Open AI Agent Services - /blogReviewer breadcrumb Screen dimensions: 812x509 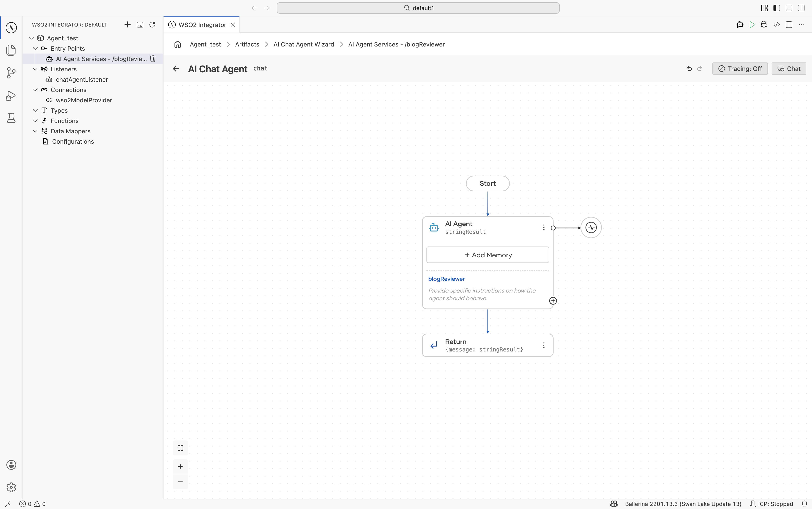[396, 44]
